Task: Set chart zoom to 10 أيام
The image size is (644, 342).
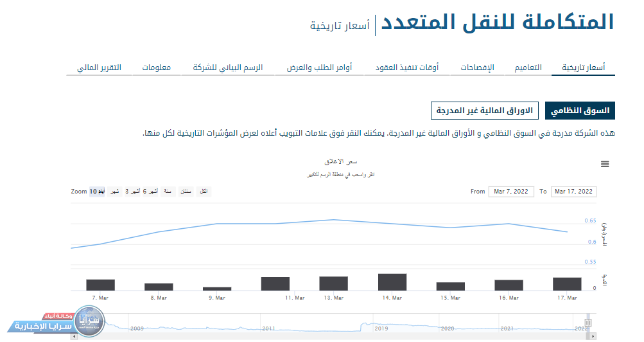Action: pos(97,192)
